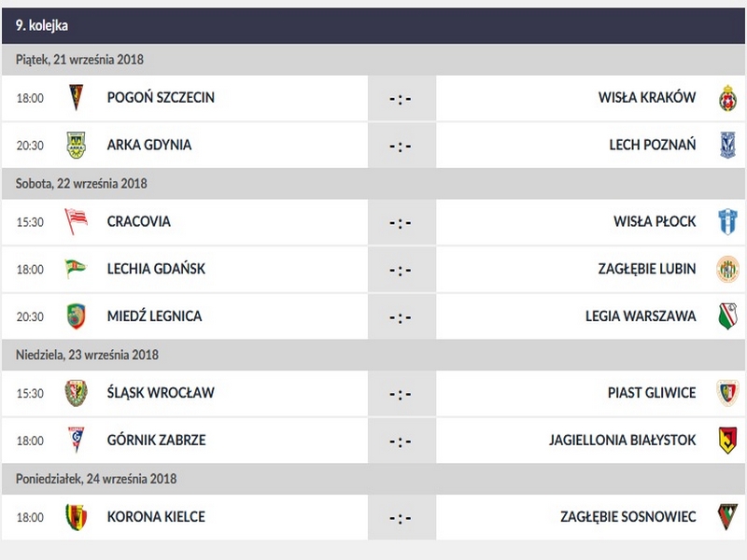
Task: Click the Legia Warszawa club crest
Action: point(727,316)
